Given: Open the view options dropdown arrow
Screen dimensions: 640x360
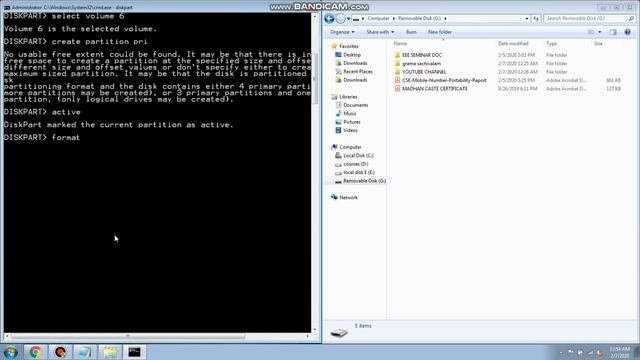Looking at the screenshot, I should point(600,32).
